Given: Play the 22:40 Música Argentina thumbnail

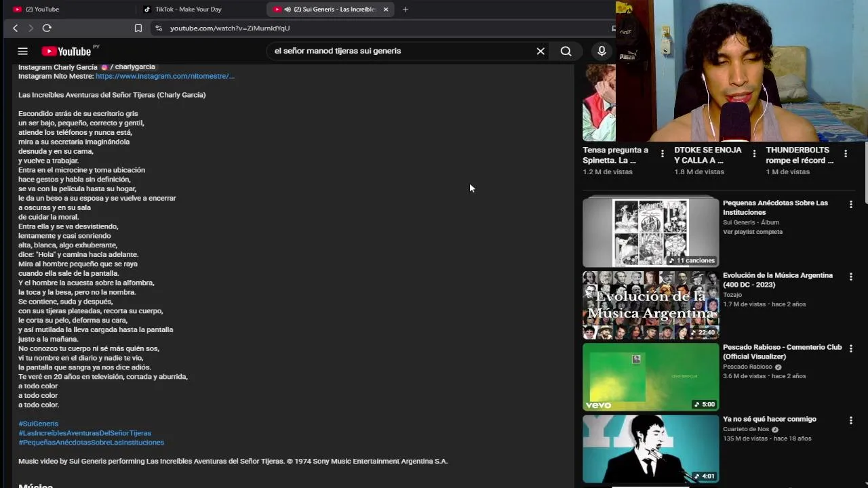Looking at the screenshot, I should [651, 305].
